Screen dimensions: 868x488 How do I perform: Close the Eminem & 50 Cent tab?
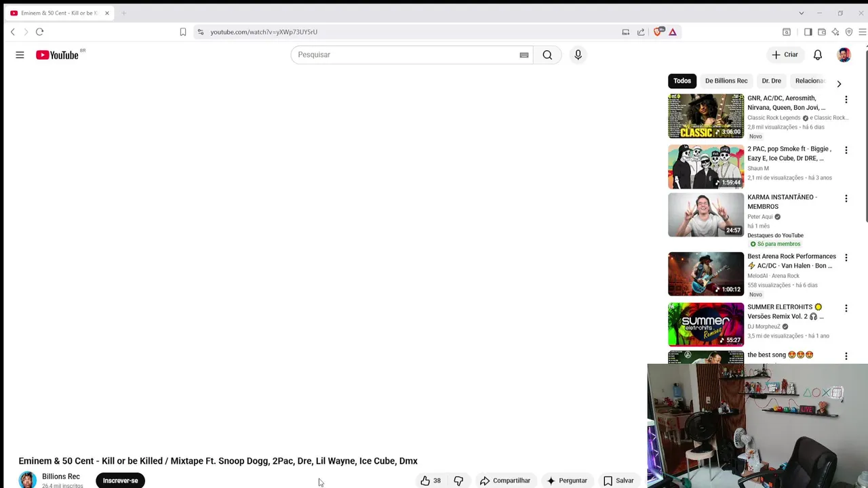click(106, 13)
